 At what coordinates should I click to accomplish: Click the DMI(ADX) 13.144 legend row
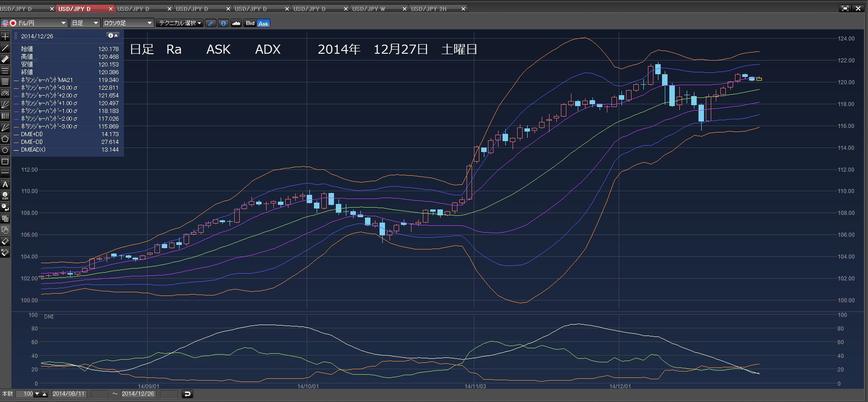click(67, 149)
